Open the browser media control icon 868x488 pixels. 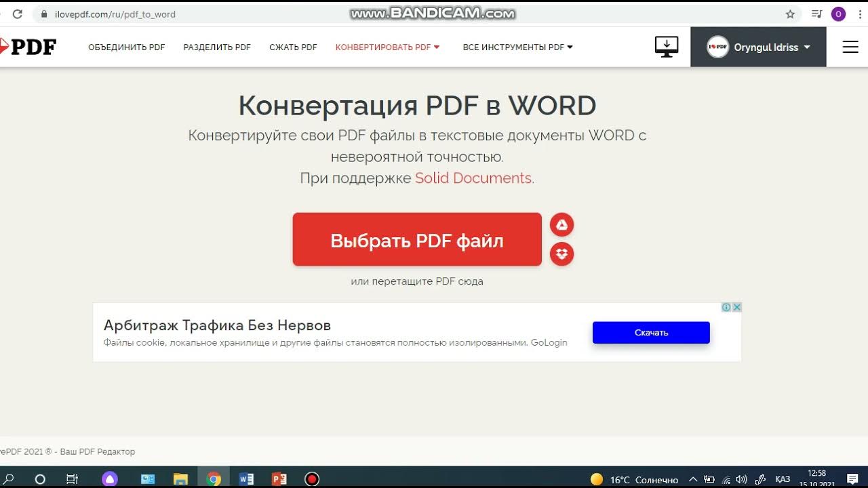pyautogui.click(x=816, y=14)
